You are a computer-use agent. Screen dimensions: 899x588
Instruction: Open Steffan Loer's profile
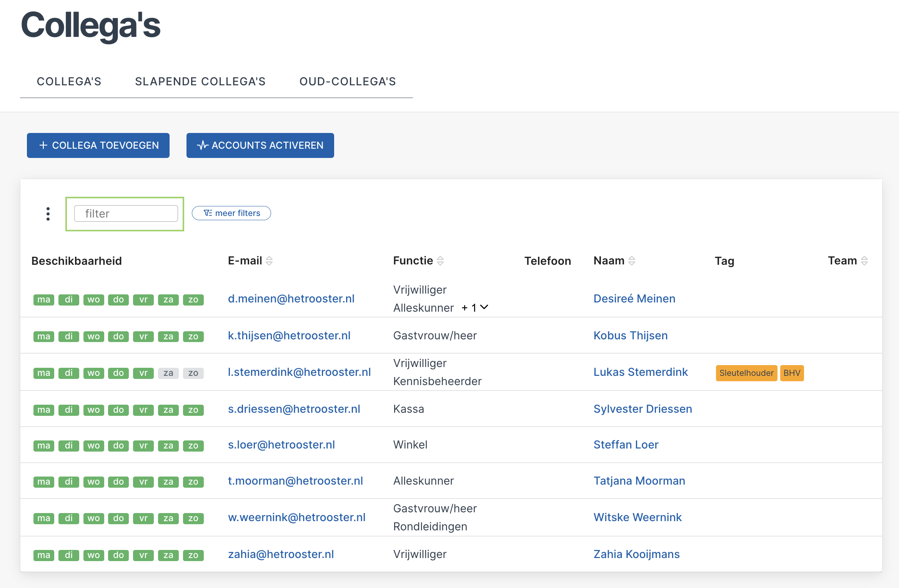pos(626,445)
